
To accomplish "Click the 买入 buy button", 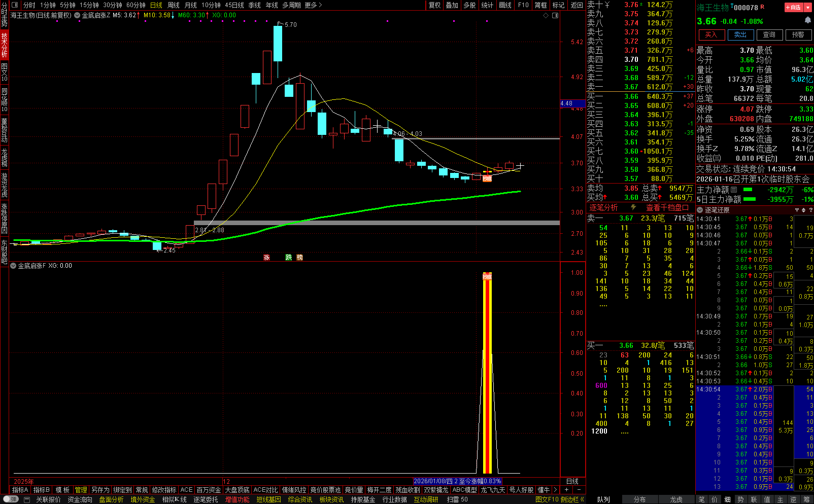I will pos(711,34).
